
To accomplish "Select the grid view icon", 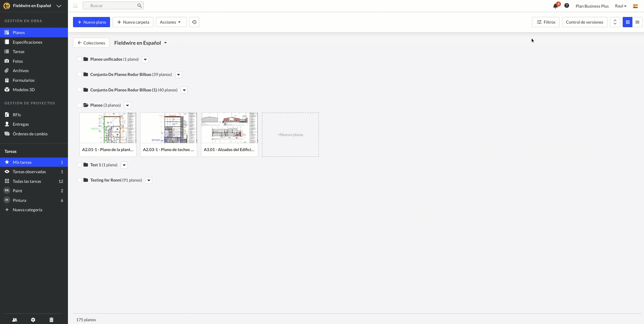I will (x=628, y=22).
